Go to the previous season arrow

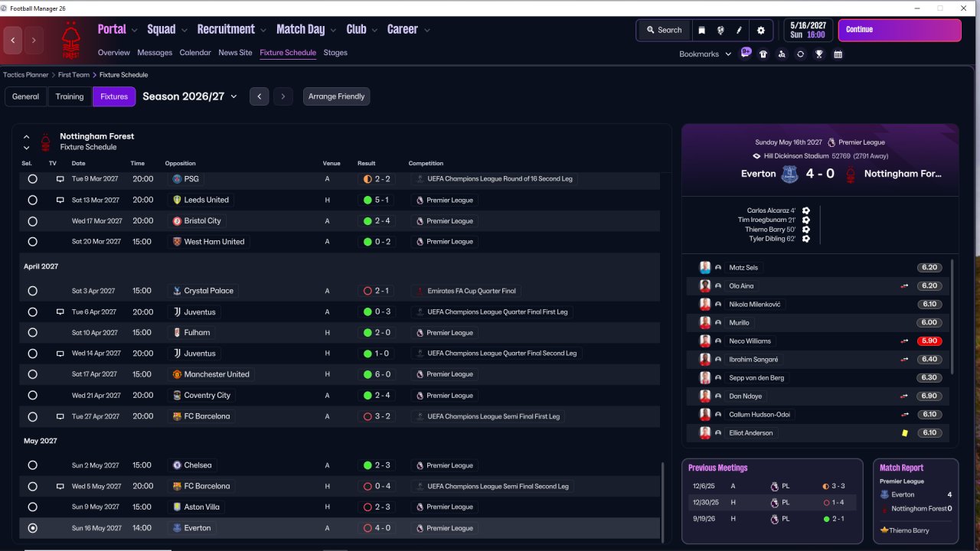pyautogui.click(x=260, y=96)
